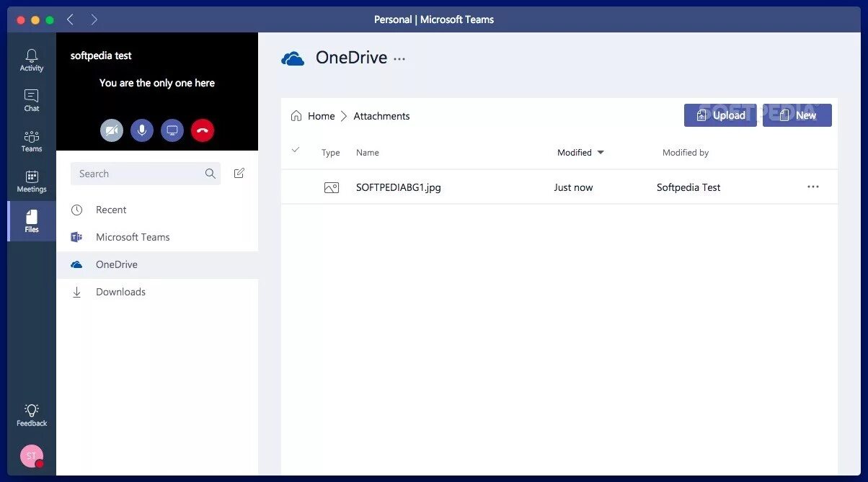Sort by the Modified by column
Image resolution: width=868 pixels, height=482 pixels.
(686, 153)
